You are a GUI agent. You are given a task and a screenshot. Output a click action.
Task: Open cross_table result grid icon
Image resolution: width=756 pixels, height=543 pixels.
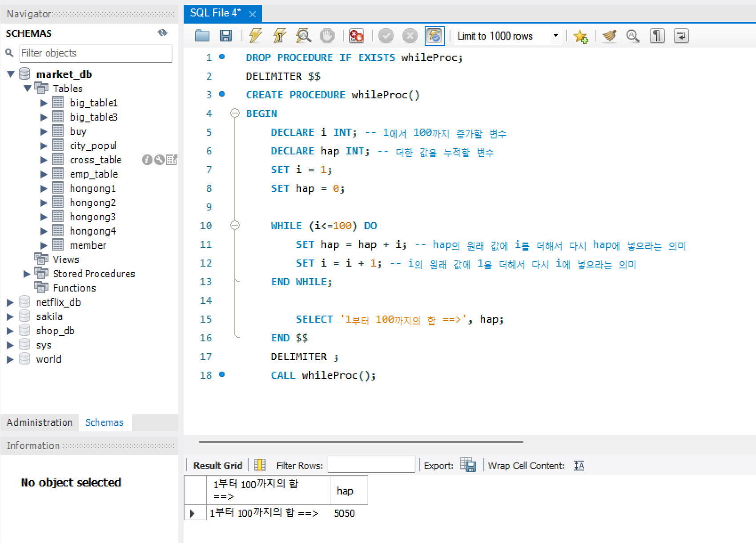pos(172,160)
